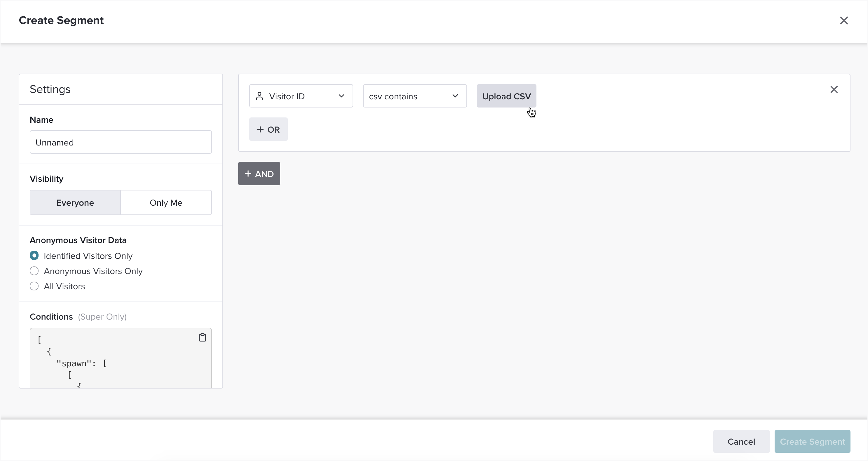Open the csv contains dropdown
The width and height of the screenshot is (868, 461).
pos(413,96)
